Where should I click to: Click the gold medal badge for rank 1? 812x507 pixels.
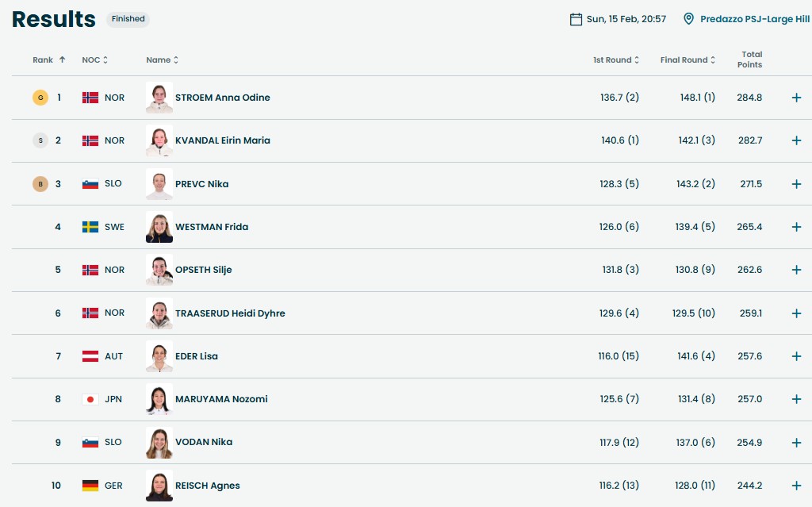tap(40, 98)
